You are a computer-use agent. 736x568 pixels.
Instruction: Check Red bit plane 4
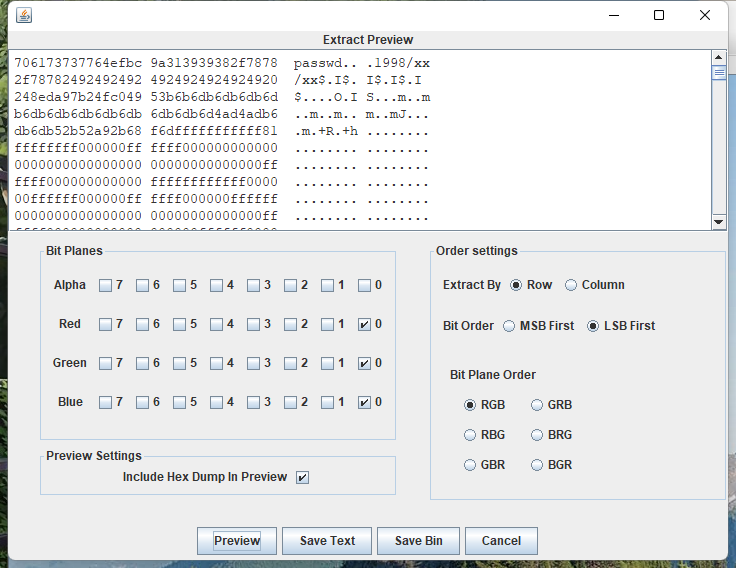pos(216,324)
